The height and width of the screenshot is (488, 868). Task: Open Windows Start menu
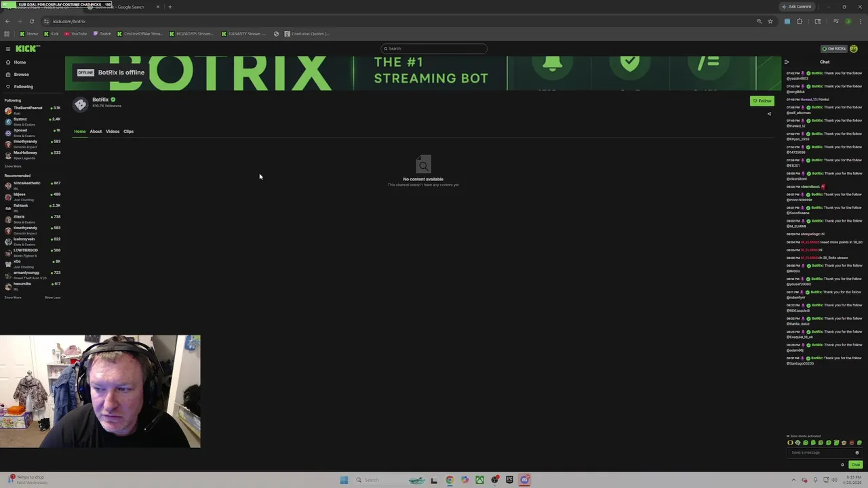(344, 480)
